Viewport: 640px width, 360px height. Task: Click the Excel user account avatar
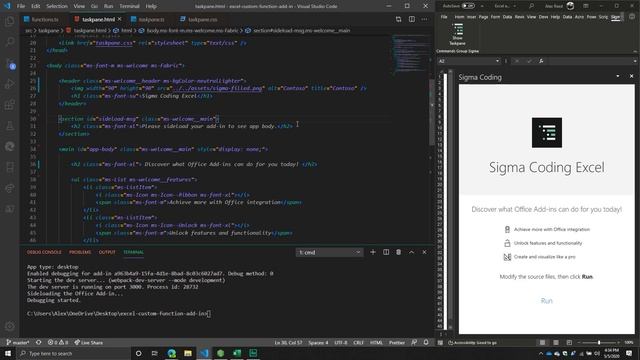(x=570, y=6)
